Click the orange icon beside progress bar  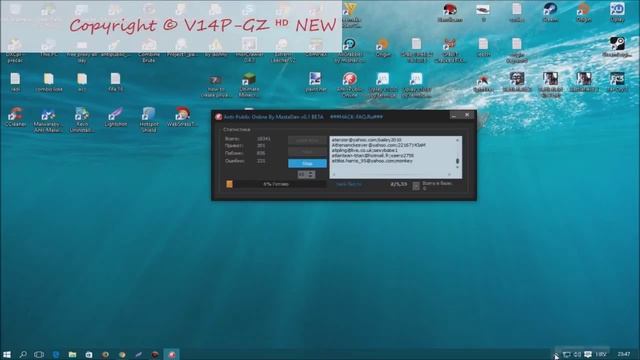tap(229, 184)
